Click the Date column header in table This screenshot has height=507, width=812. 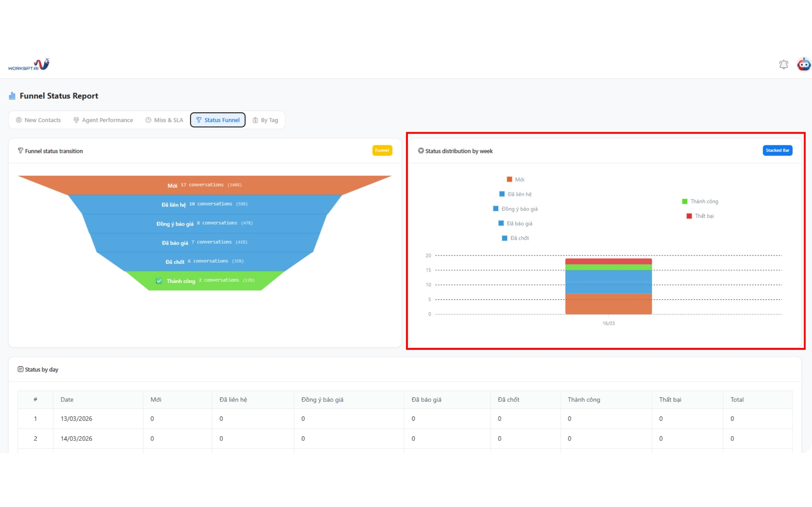67,399
